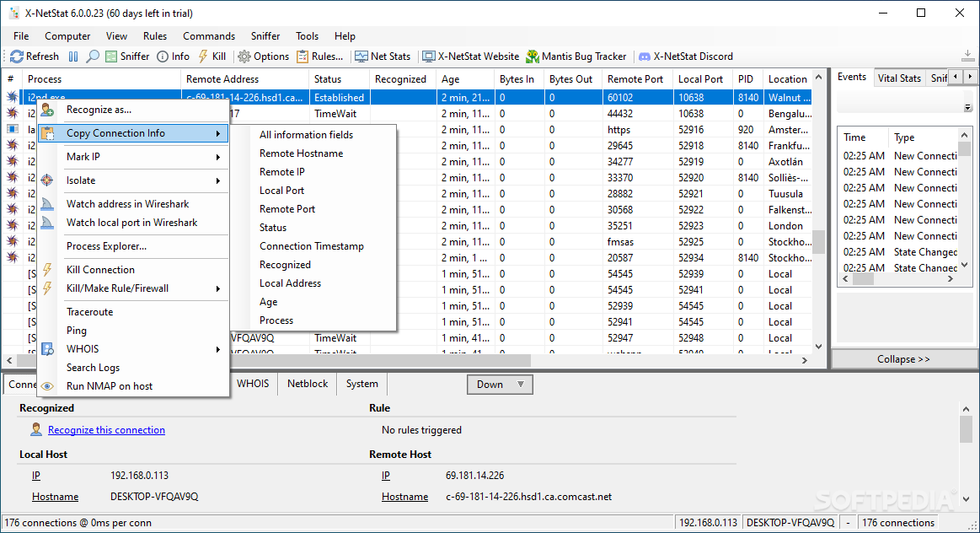Open the Computer menu

coord(67,36)
